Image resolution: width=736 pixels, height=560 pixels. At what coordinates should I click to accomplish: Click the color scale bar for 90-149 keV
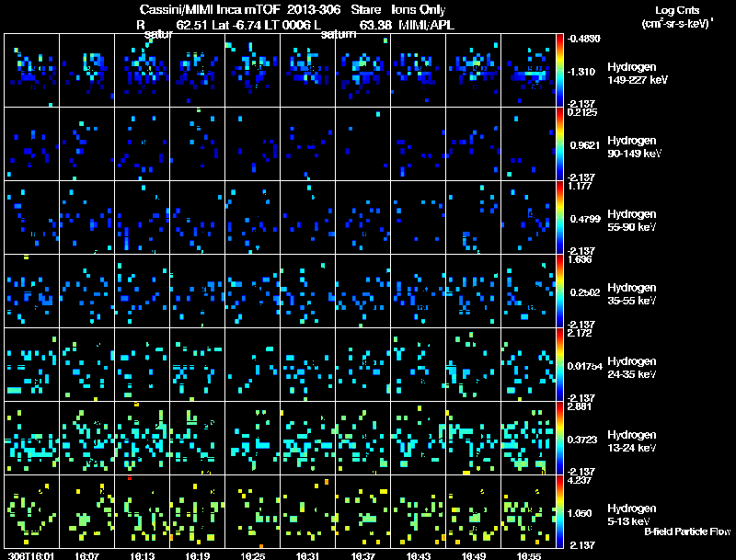pos(559,144)
